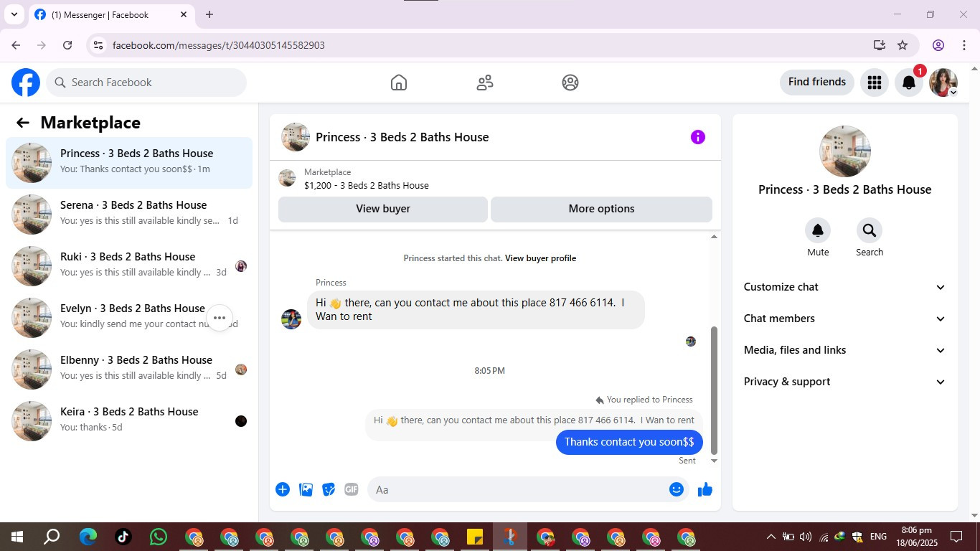Open the three-dot menu on Evelyn chat

tap(220, 318)
